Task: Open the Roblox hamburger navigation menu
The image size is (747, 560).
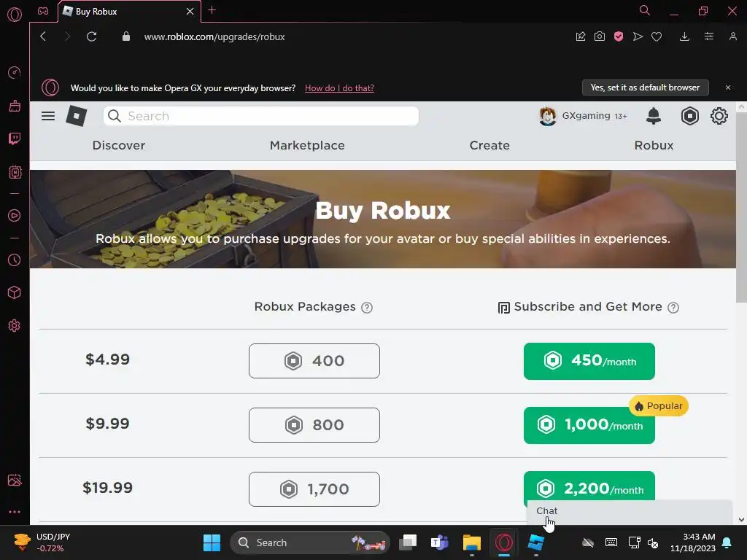Action: (48, 116)
